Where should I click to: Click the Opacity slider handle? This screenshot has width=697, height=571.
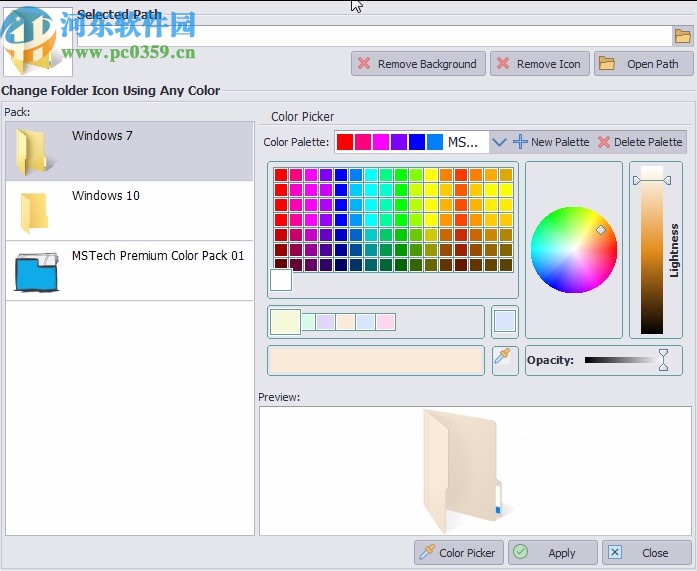click(663, 360)
